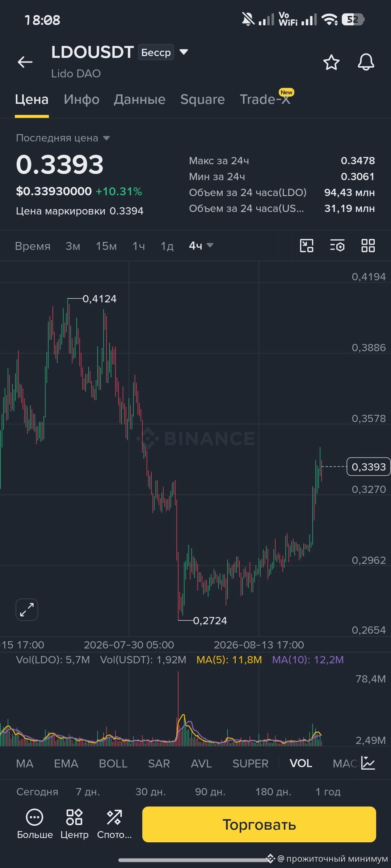Tap the last price 0.3393 headline
Screen dimensions: 391x868
point(60,165)
